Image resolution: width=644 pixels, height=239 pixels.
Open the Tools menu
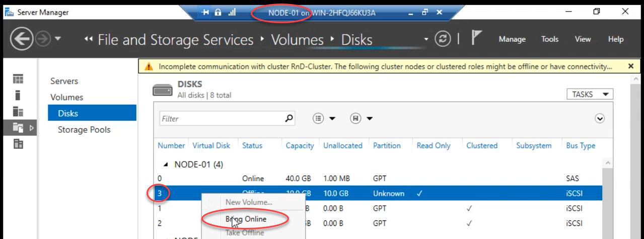[550, 39]
